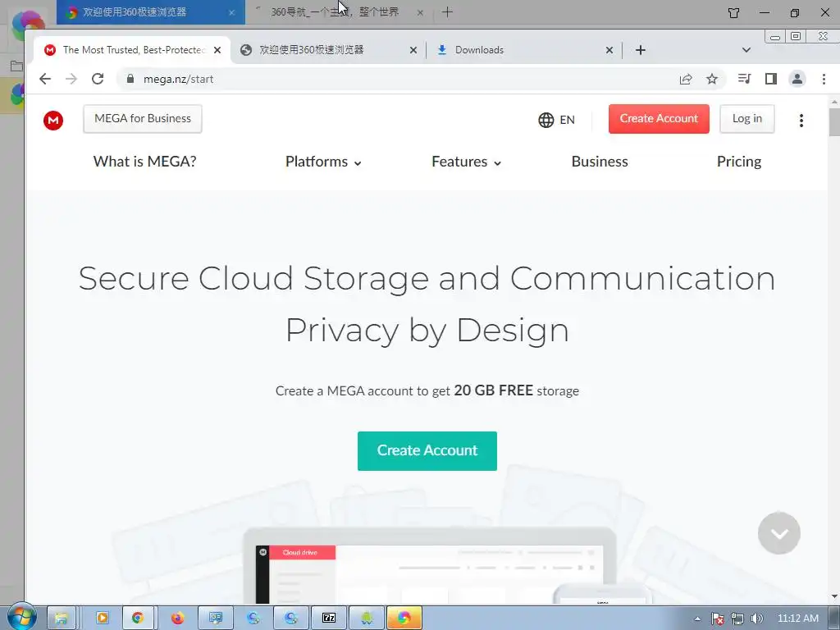
Task: Reload the mega.nz page
Action: (98, 80)
